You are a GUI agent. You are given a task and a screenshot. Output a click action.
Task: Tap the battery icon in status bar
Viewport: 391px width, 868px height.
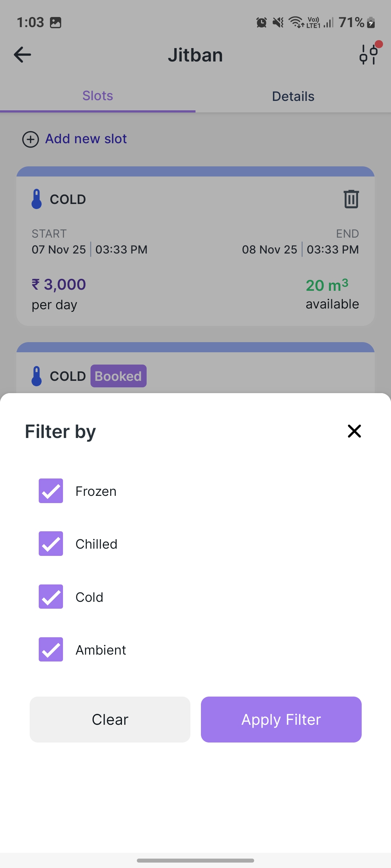(371, 22)
